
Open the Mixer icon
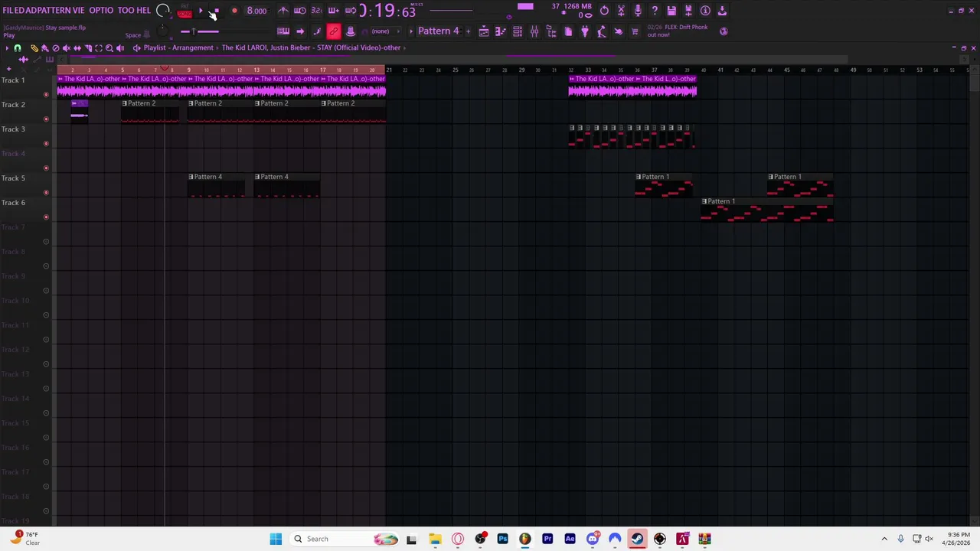pos(534,31)
